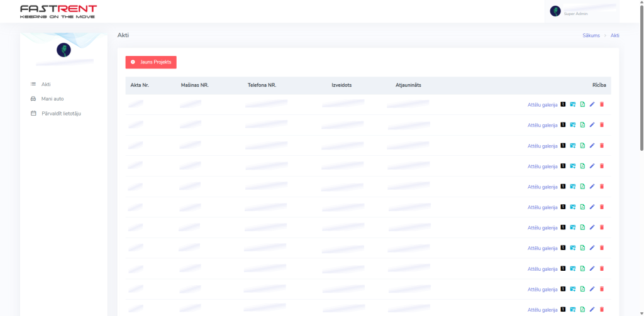Go to Mani auto in sidebar
Screen dimensions: 644x316
pos(52,99)
